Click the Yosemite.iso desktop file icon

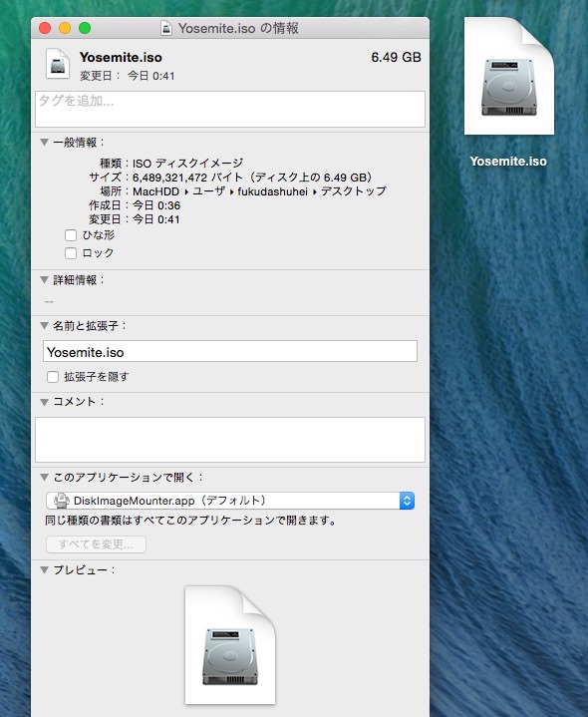click(509, 77)
